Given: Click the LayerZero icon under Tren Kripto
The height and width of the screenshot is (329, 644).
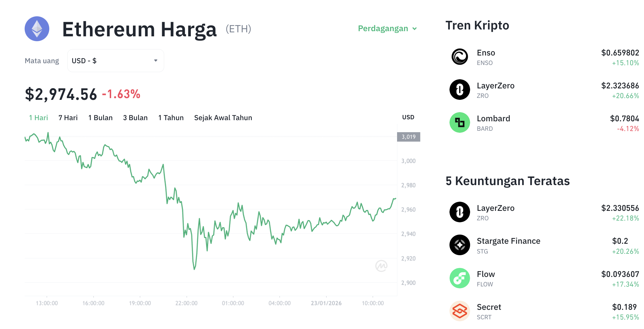Looking at the screenshot, I should [x=460, y=90].
